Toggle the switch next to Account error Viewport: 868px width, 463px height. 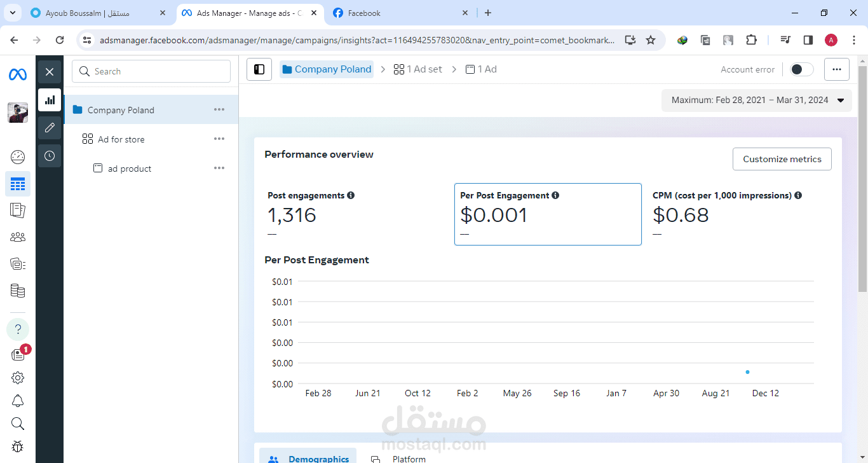point(801,69)
